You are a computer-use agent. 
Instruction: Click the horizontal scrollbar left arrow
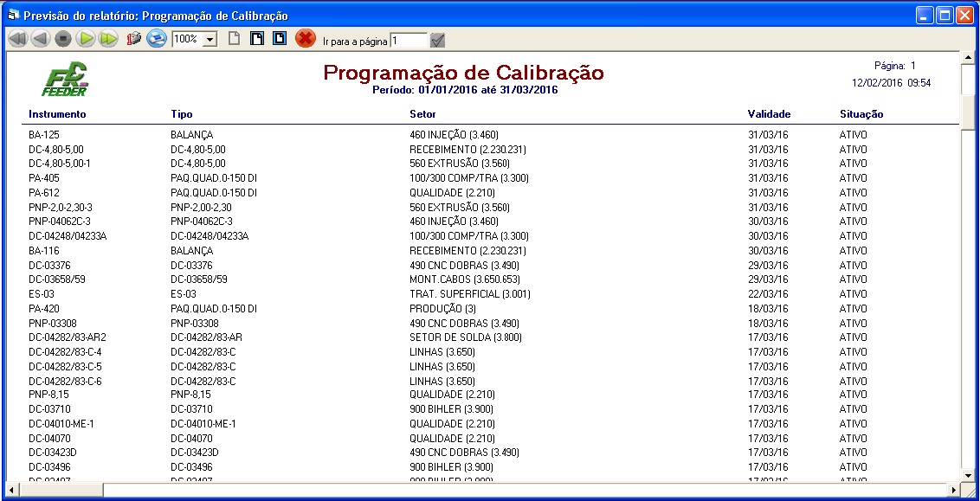point(11,490)
